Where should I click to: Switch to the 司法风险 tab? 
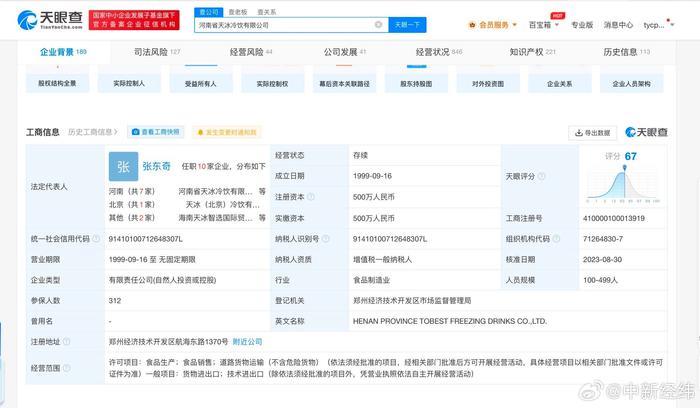pos(156,51)
